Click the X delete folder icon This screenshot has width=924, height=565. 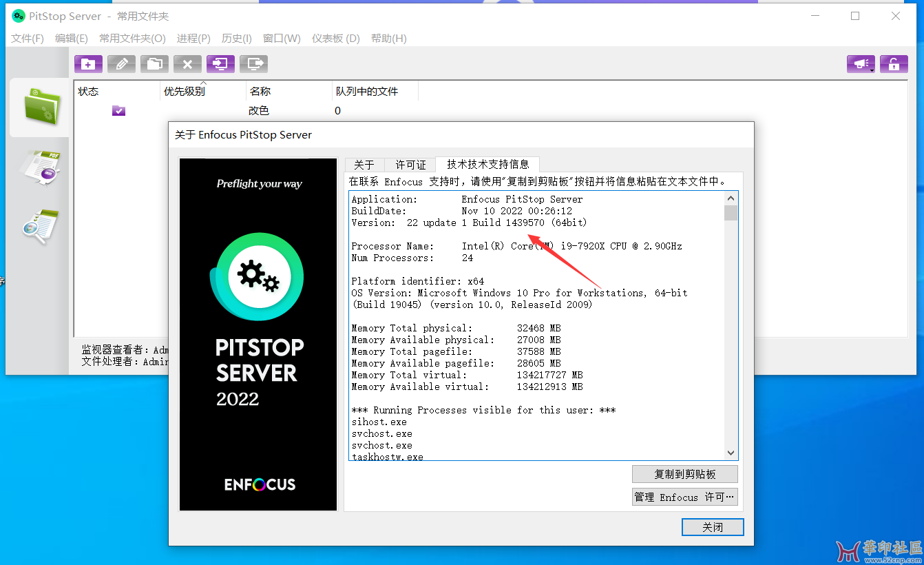point(187,64)
